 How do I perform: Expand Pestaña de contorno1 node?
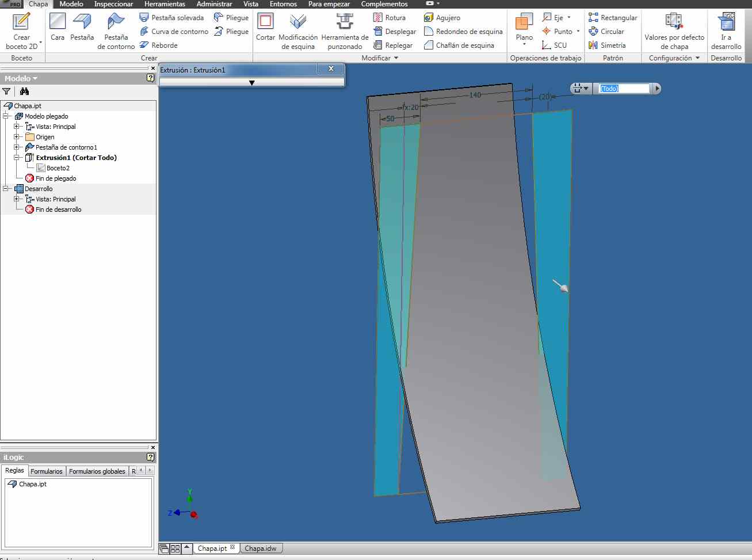pos(17,147)
